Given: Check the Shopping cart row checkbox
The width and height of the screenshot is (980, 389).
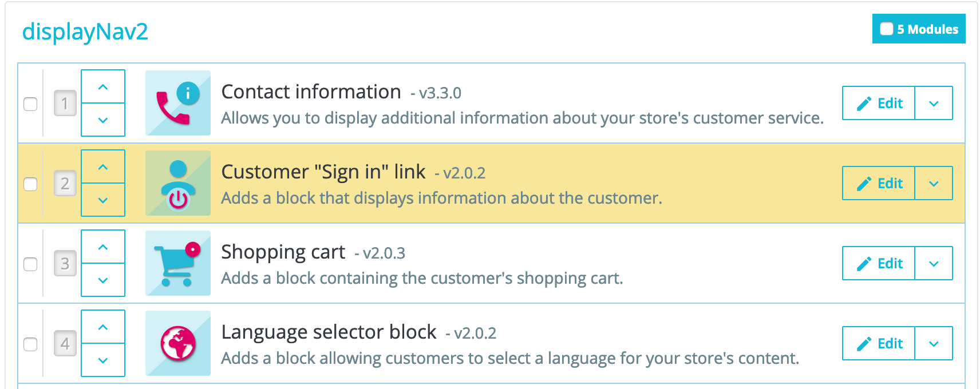Looking at the screenshot, I should pos(30,264).
